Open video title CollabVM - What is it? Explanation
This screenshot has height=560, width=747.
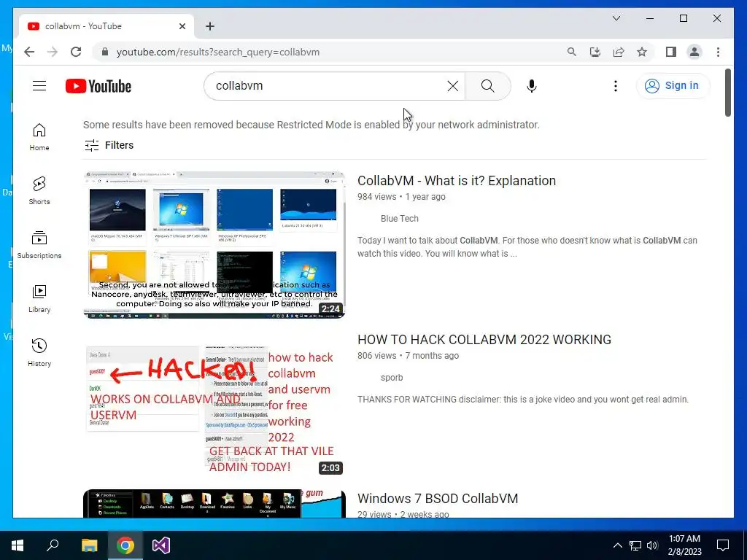457,181
